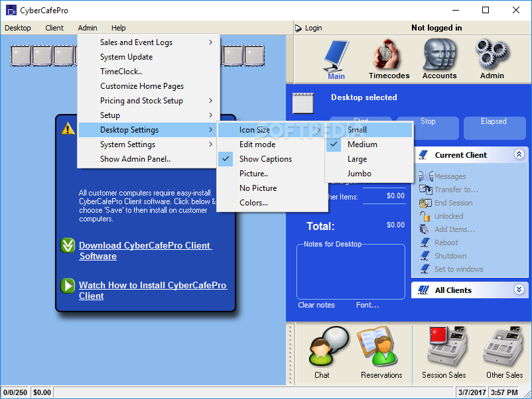Viewport: 532px width, 399px height.
Task: Open Desktop Settings submenu
Action: click(x=147, y=130)
